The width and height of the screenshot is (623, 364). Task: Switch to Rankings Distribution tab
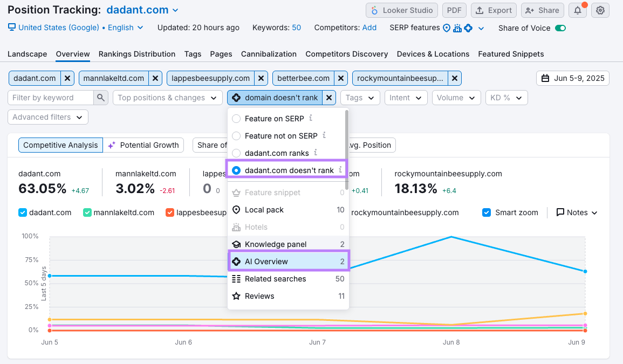[x=136, y=54]
